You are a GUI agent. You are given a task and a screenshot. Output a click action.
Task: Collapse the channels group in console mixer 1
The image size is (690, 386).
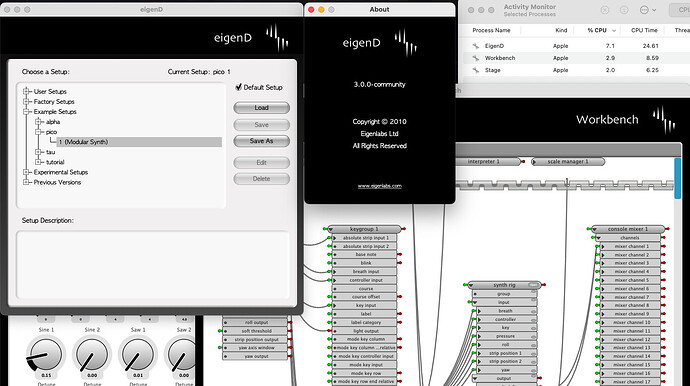point(598,238)
